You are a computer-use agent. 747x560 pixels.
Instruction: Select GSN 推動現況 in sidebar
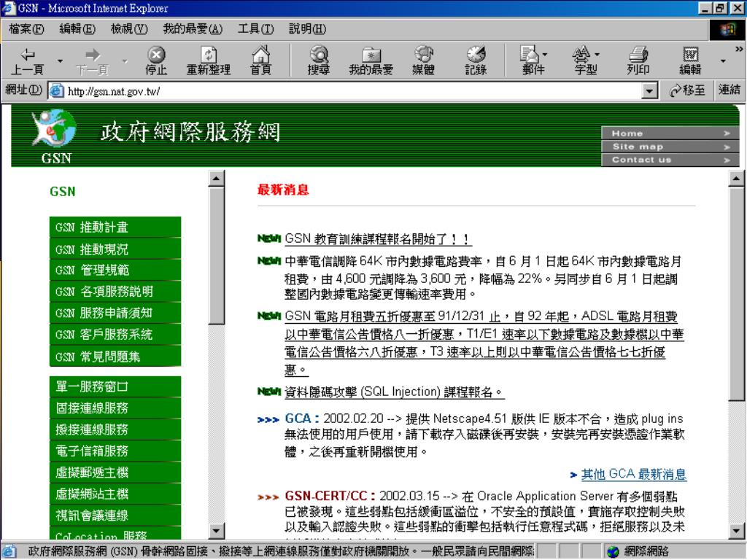[115, 249]
